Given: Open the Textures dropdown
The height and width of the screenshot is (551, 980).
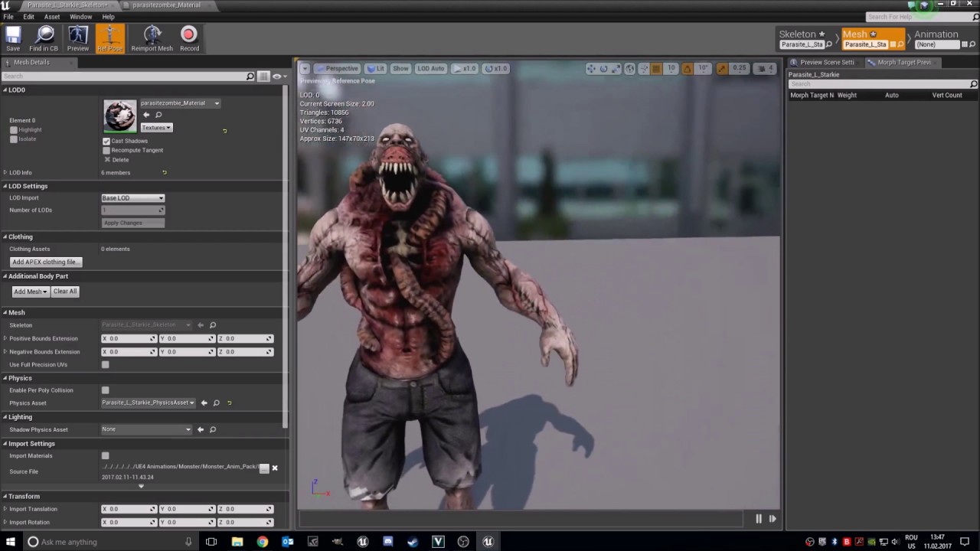Looking at the screenshot, I should 156,128.
